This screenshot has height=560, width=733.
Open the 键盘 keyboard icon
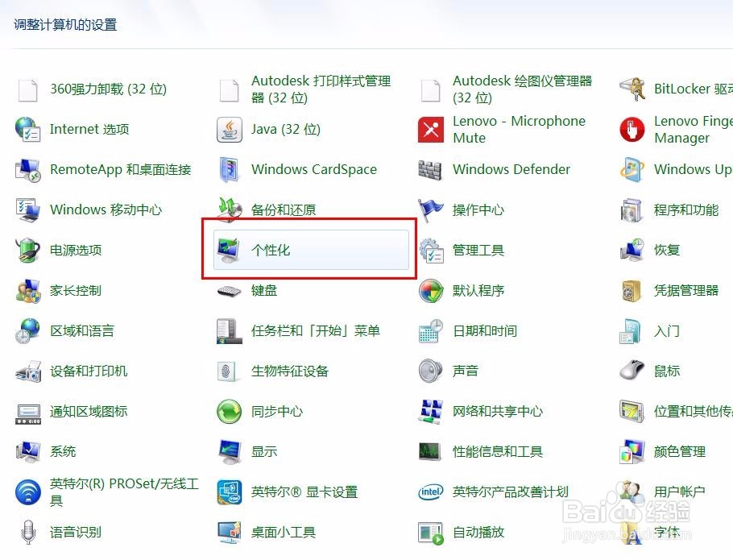[x=229, y=291]
